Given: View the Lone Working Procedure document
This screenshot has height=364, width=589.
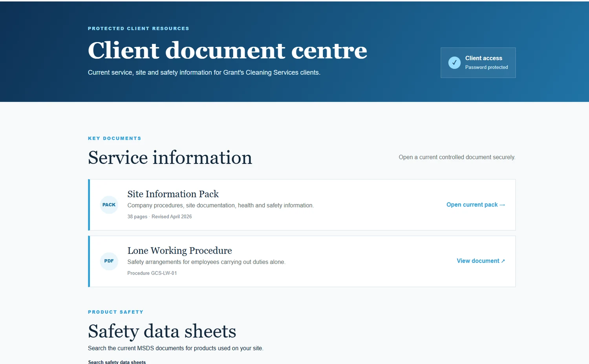Looking at the screenshot, I should coord(481,261).
